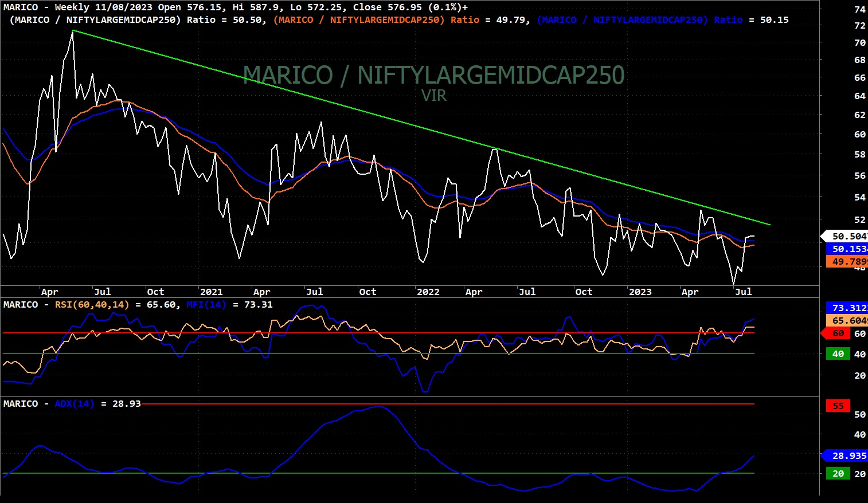
Task: Select the white Ratio = 50.50 legend label
Action: [138, 20]
